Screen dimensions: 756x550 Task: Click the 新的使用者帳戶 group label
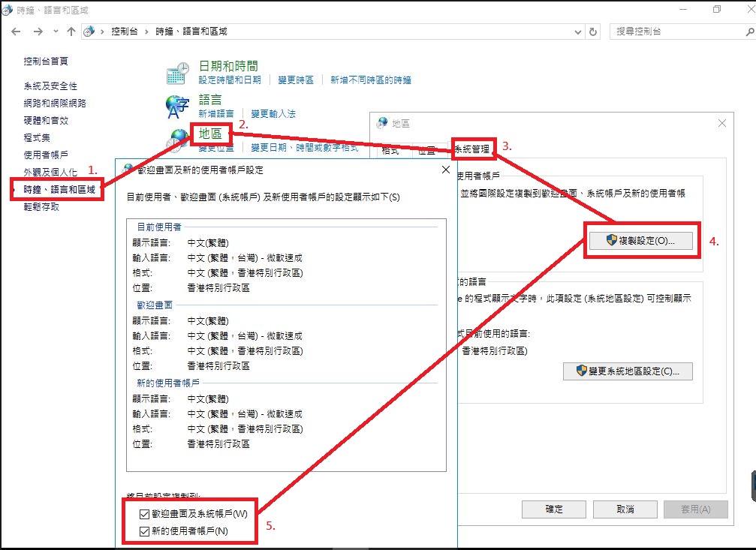167,383
